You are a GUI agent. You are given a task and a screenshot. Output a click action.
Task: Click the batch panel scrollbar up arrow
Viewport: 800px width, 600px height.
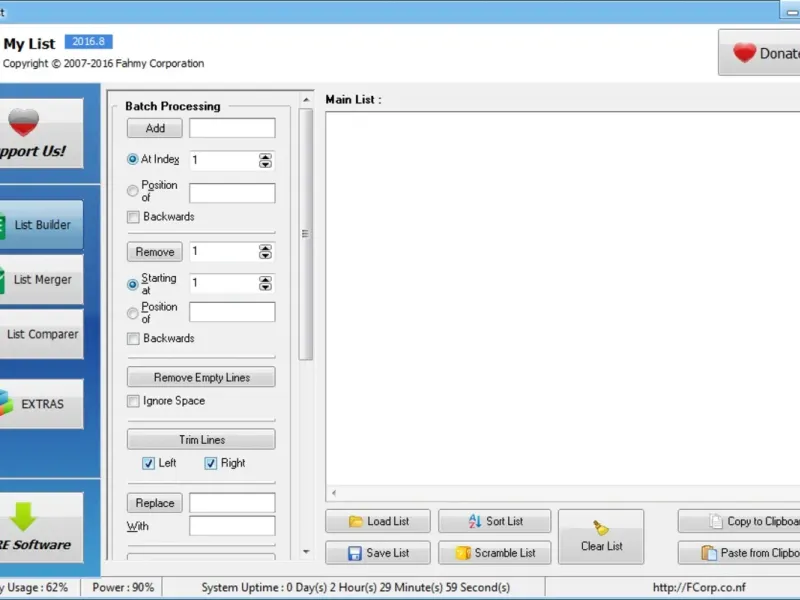pyautogui.click(x=306, y=100)
